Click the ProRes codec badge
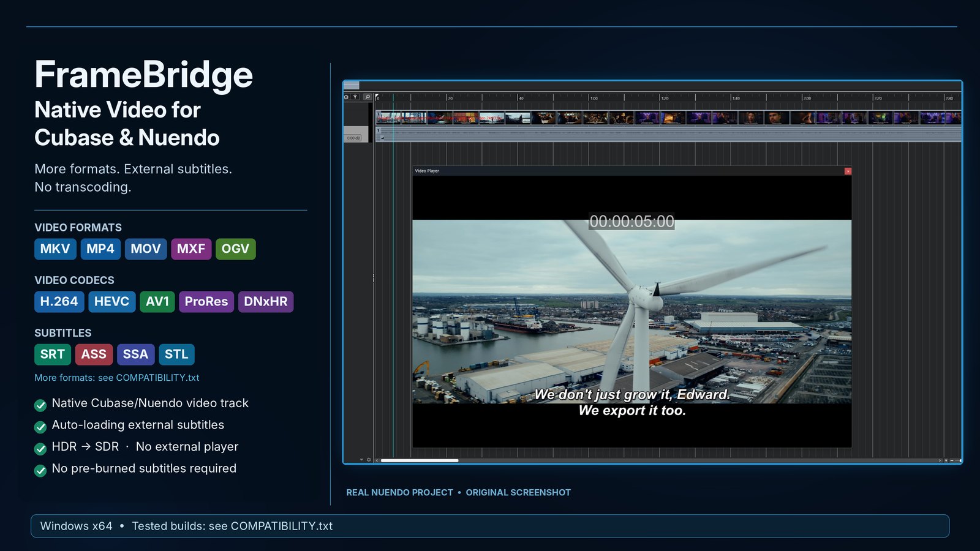 click(x=206, y=302)
